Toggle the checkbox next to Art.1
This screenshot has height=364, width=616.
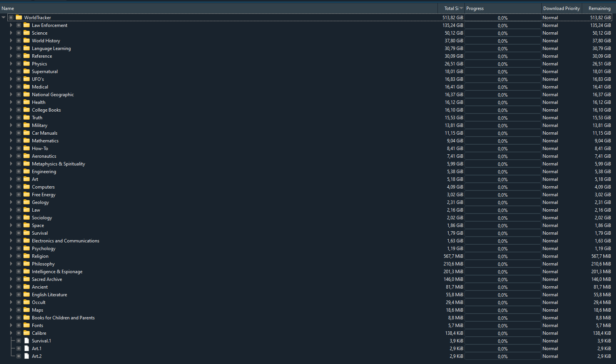[18, 349]
